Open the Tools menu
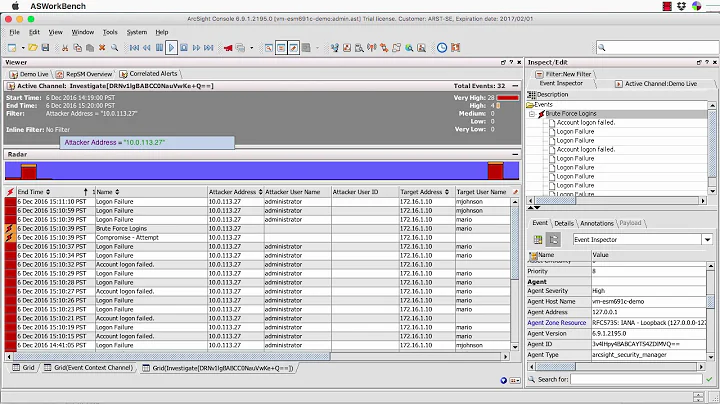This screenshot has height=404, width=720. point(110,32)
